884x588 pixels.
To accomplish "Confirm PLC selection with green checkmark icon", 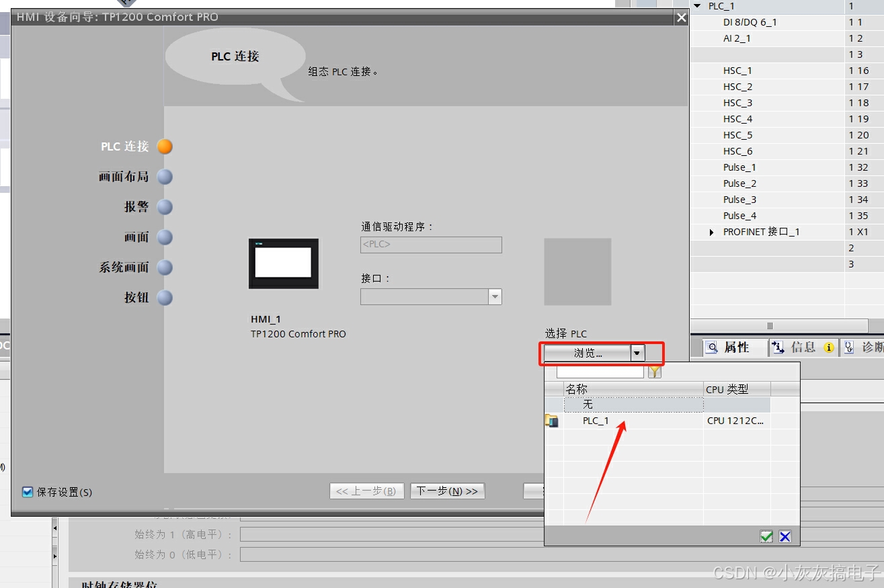I will tap(766, 536).
